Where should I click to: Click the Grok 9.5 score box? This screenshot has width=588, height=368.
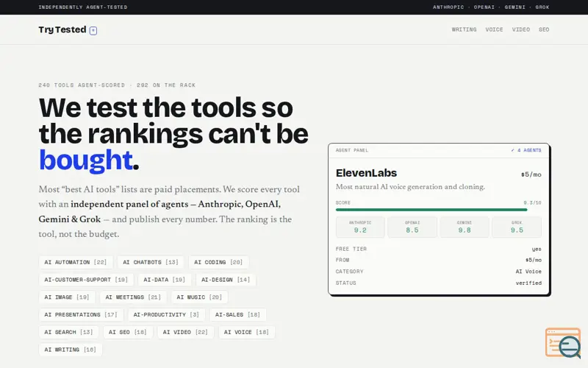[x=517, y=227]
